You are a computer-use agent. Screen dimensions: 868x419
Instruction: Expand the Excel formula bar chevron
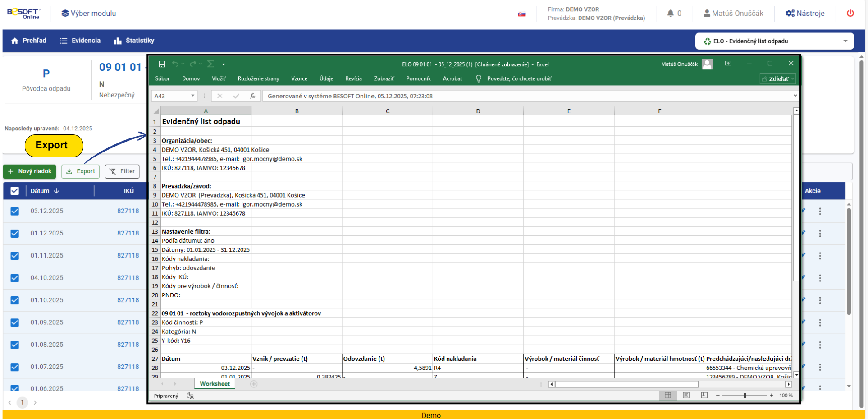[795, 96]
